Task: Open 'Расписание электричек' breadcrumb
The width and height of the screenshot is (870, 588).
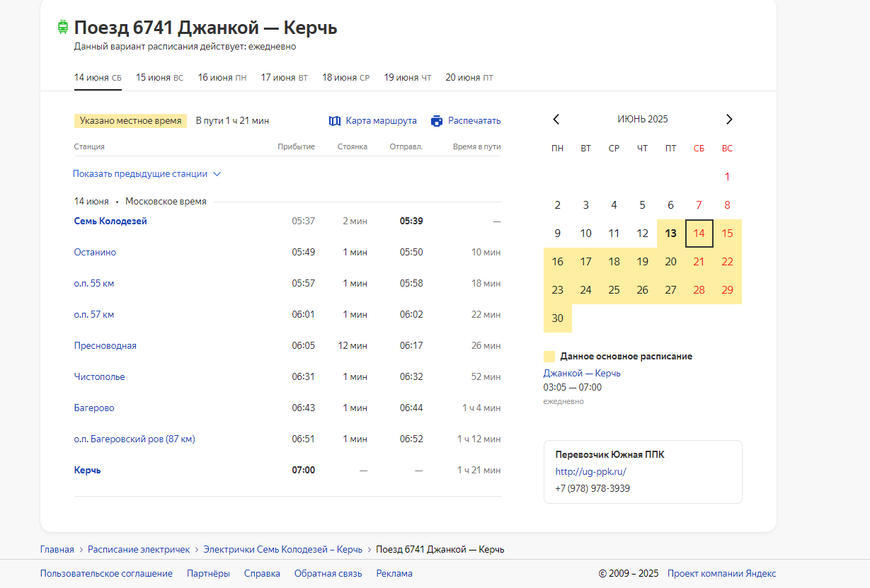Action: 139,550
